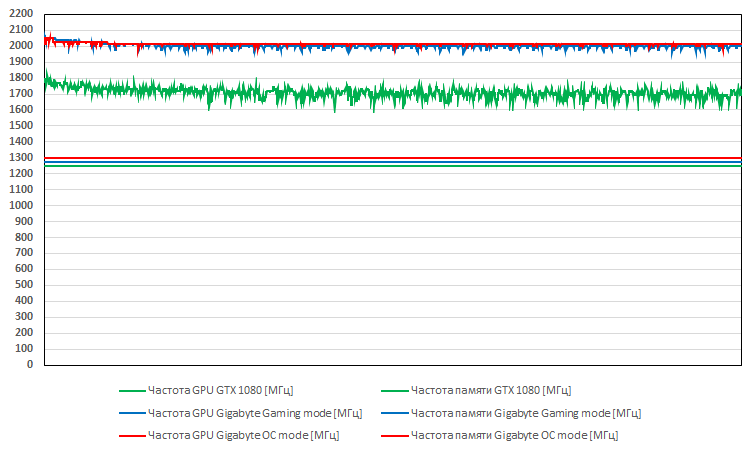
Task: Select the flat red memory frequency line at 1300
Action: point(400,157)
